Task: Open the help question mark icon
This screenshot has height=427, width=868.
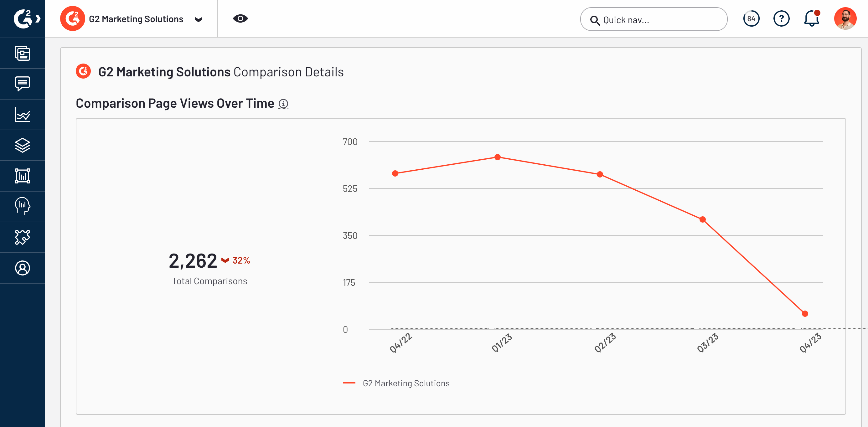Action: coord(781,18)
